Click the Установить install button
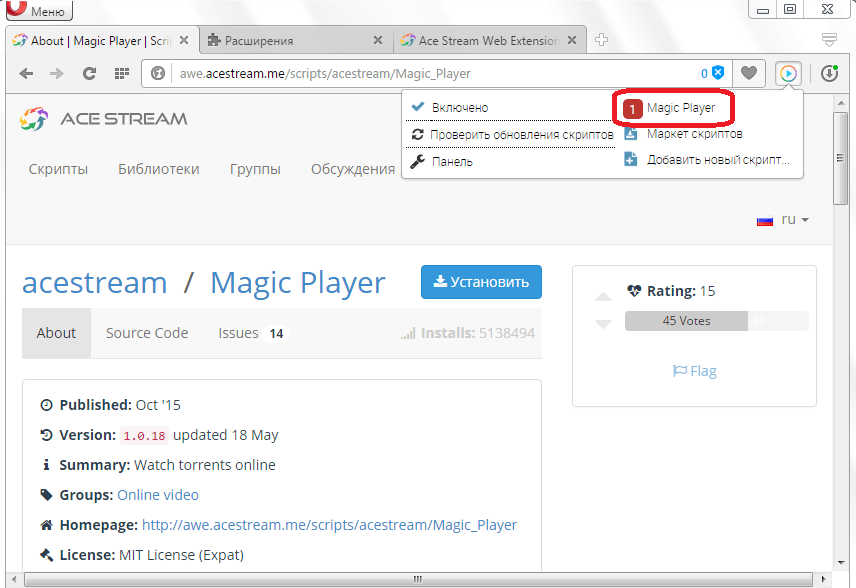This screenshot has width=856, height=588. pyautogui.click(x=481, y=282)
